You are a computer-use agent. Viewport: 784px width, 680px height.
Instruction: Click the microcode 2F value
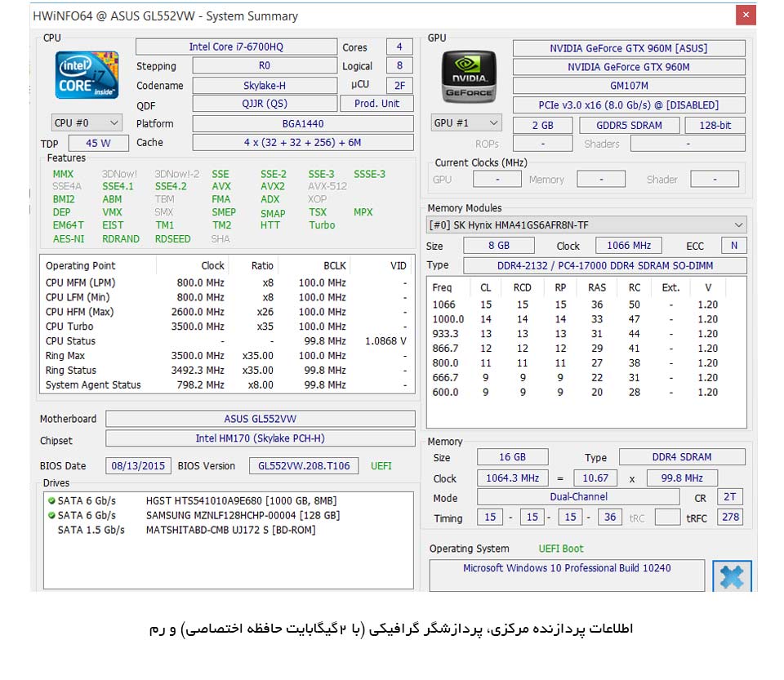coord(399,86)
